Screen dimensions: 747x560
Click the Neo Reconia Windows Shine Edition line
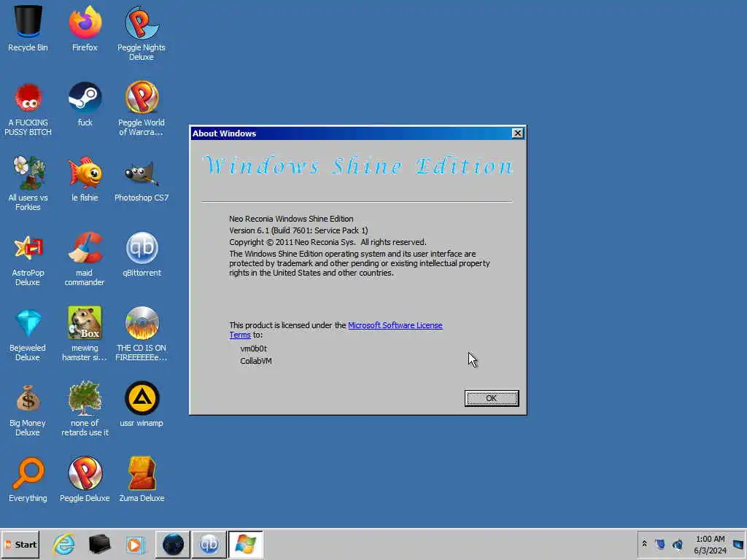[x=291, y=219]
